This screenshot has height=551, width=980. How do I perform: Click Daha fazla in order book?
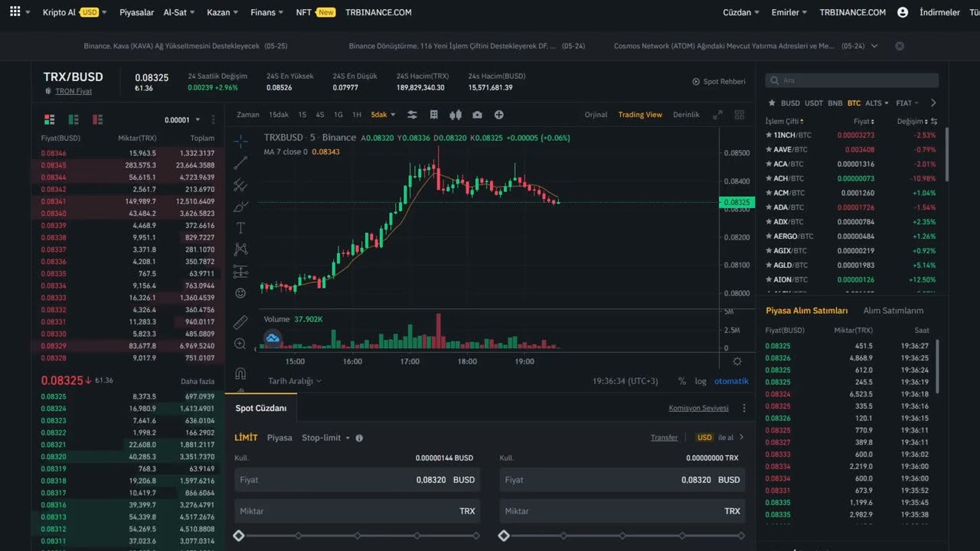[x=198, y=381]
